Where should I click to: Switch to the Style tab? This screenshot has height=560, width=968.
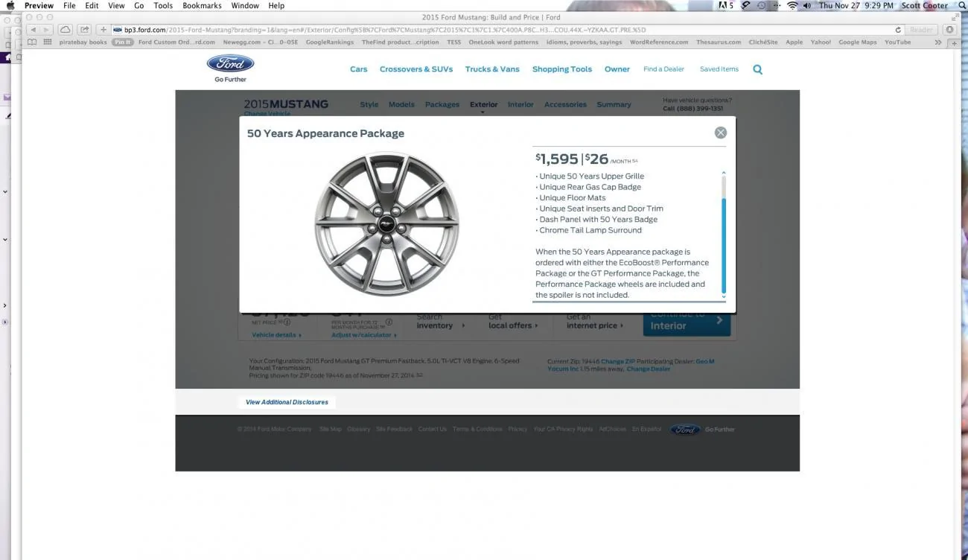(369, 105)
